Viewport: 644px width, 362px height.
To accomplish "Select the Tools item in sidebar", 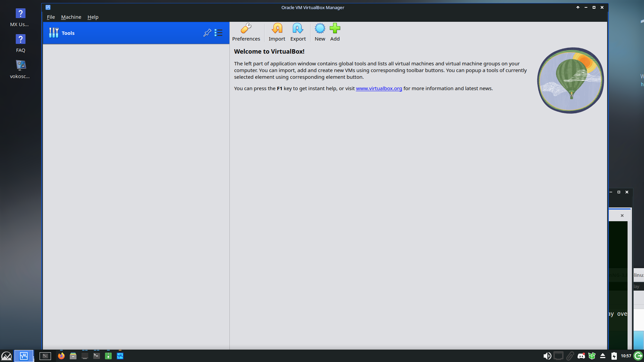I will click(136, 33).
